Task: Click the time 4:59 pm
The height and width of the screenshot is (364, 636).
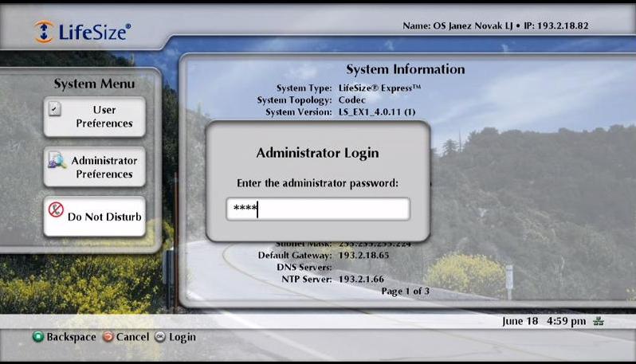Action: tap(566, 322)
